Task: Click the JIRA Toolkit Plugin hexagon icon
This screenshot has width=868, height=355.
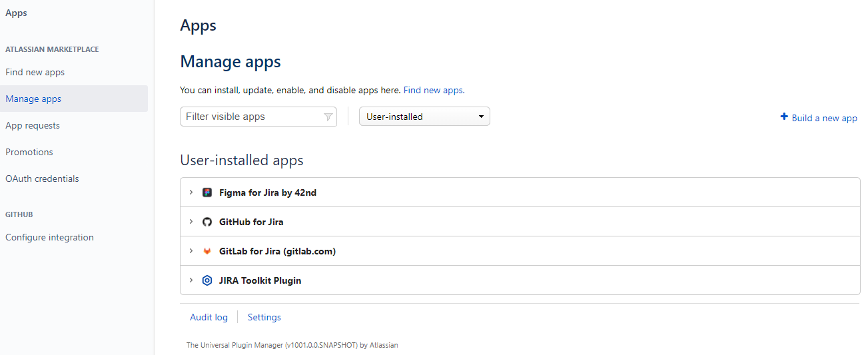Action: pos(207,280)
